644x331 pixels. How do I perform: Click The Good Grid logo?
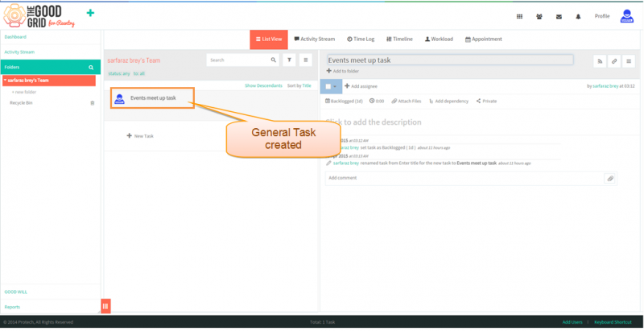(39, 16)
